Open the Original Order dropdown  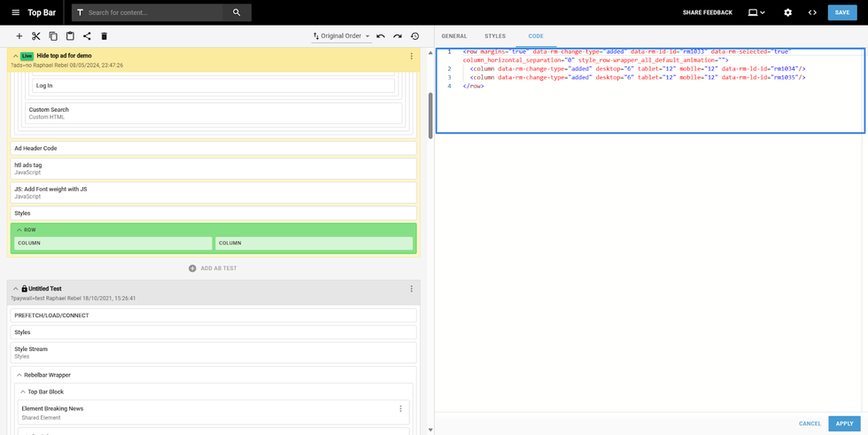[x=341, y=36]
